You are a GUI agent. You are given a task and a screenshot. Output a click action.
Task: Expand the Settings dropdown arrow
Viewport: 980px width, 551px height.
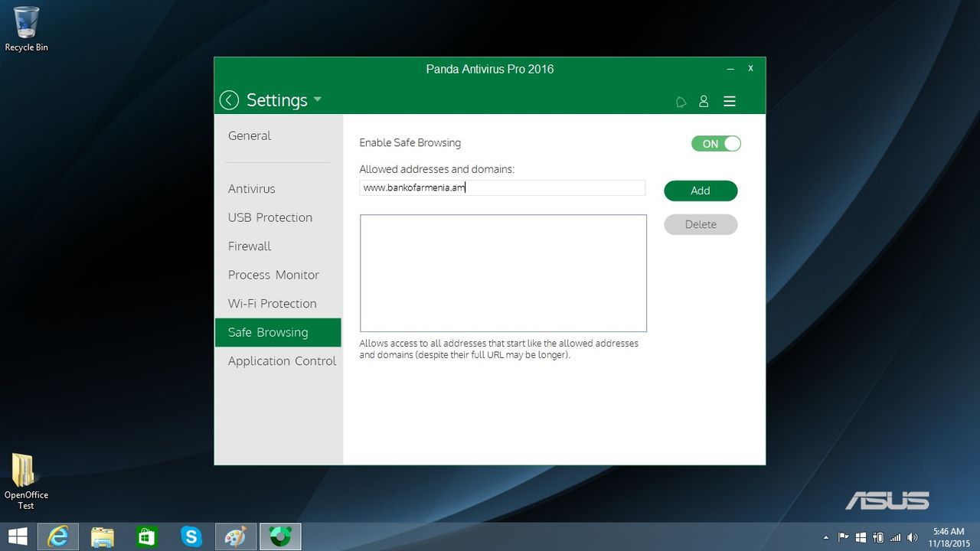pyautogui.click(x=318, y=99)
